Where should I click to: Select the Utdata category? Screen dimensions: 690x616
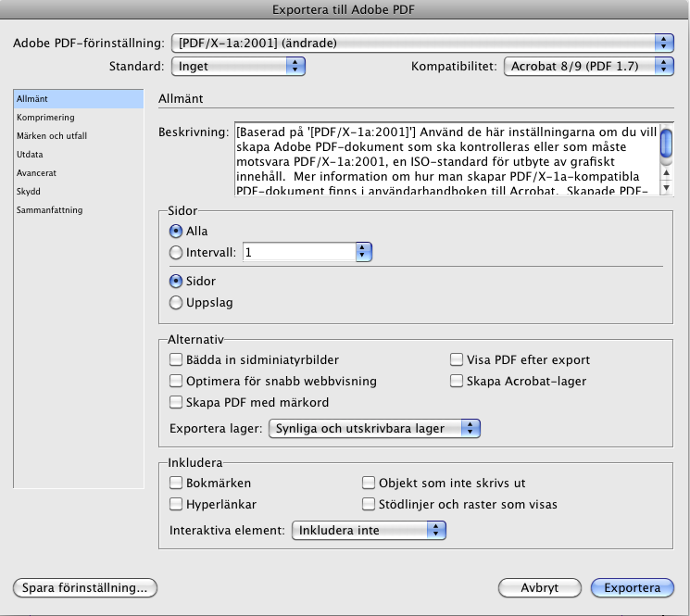79,155
